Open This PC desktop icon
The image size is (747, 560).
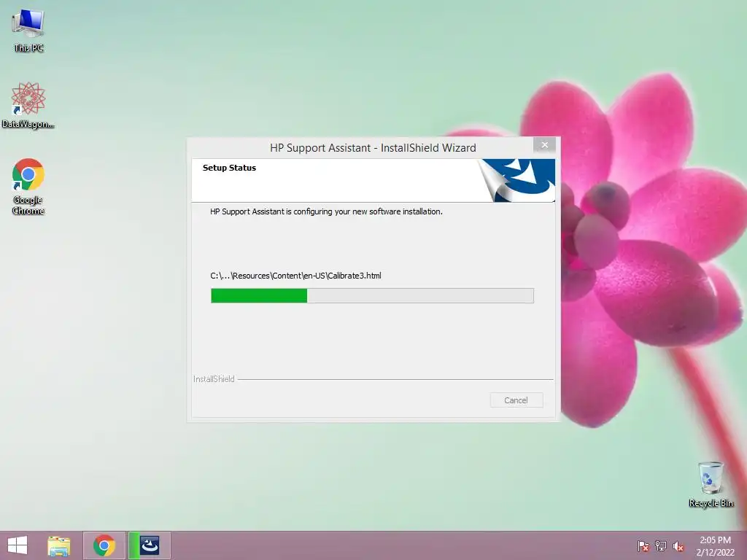tap(28, 29)
